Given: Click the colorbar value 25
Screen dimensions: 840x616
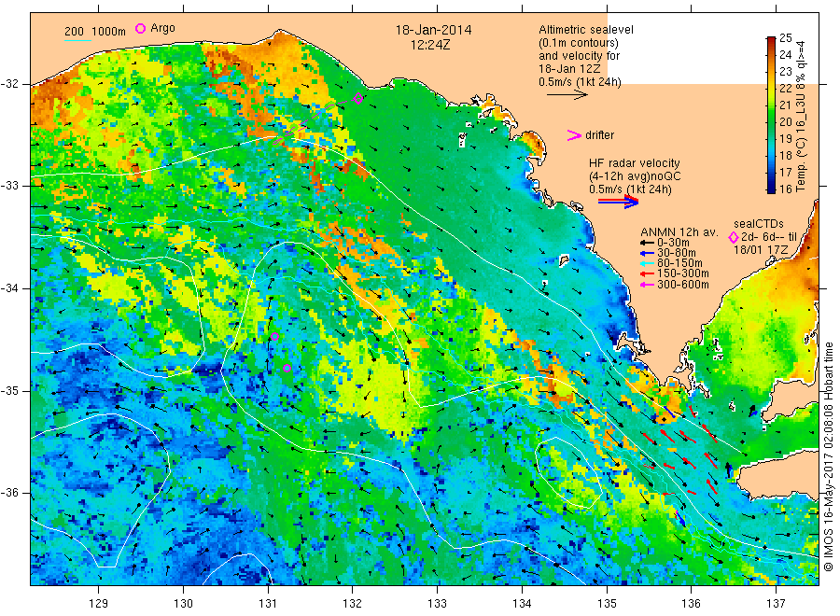Looking at the screenshot, I should point(785,38).
